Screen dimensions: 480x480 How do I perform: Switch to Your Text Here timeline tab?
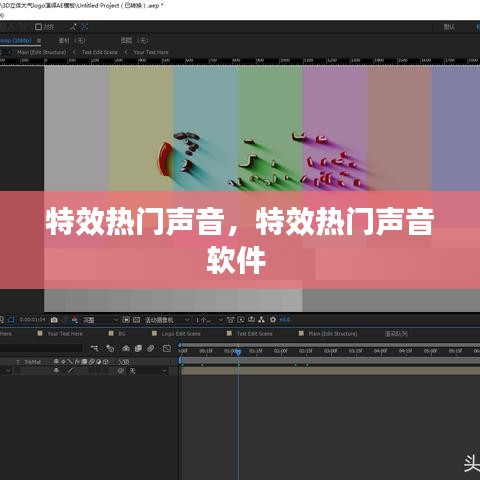[x=65, y=334]
